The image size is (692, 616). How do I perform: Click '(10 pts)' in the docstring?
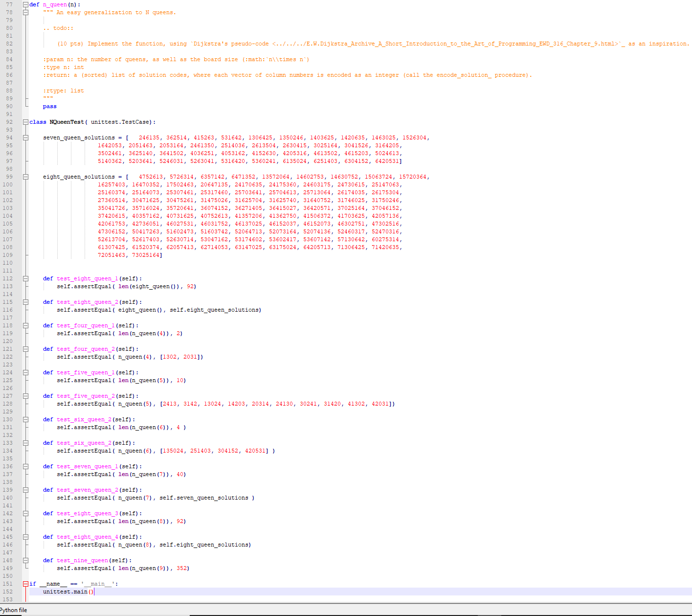click(70, 44)
